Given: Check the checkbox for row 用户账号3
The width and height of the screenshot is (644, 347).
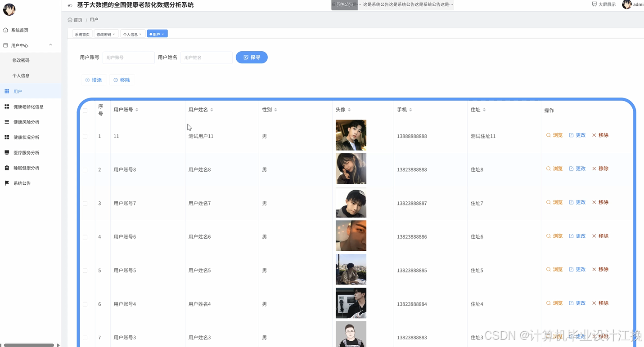Looking at the screenshot, I should (85, 338).
